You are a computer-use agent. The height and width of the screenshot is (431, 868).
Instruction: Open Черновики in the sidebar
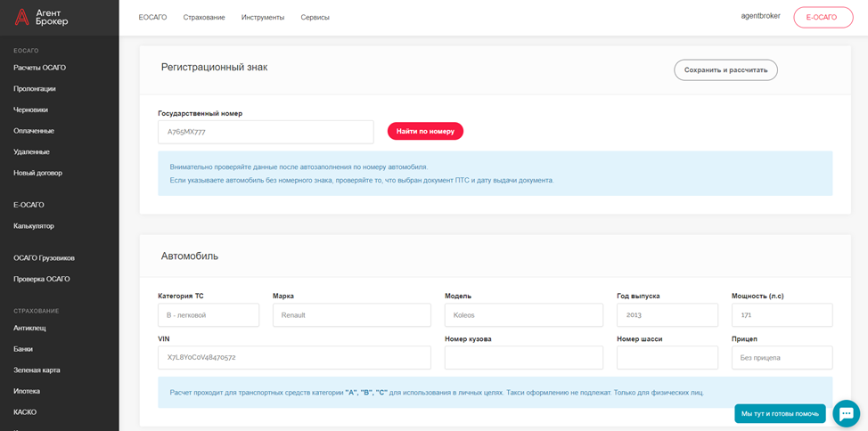31,110
